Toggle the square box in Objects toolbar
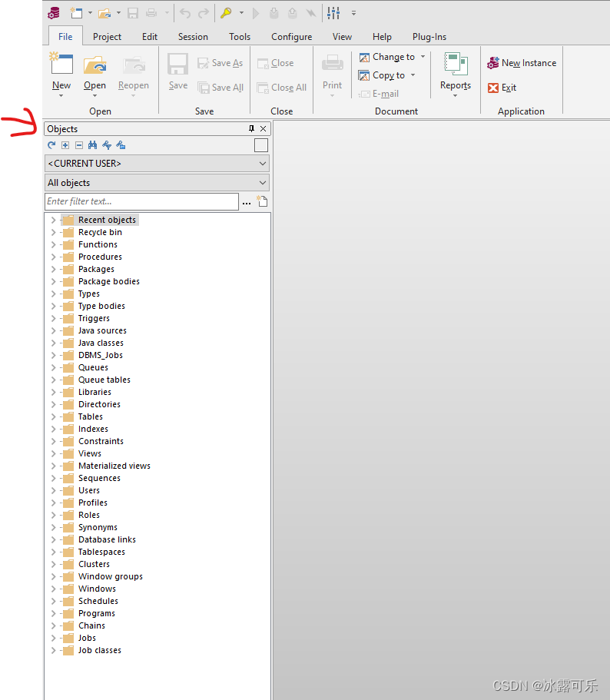 coord(261,145)
